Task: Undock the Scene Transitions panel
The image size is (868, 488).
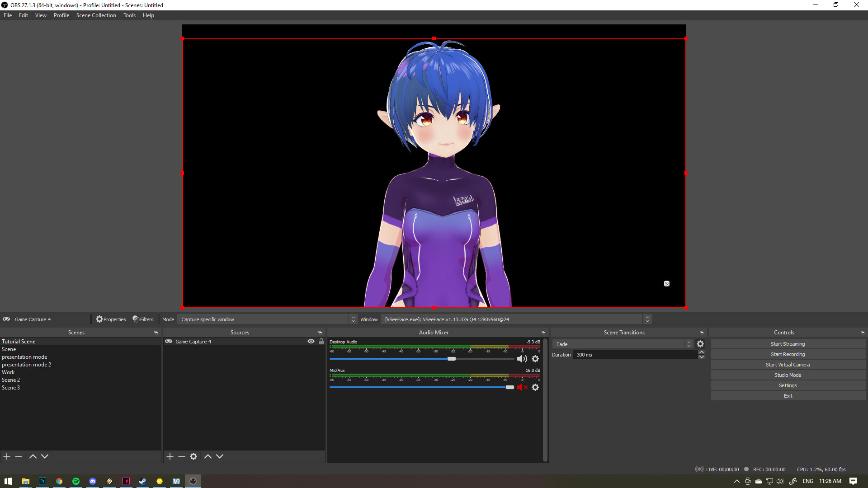Action: click(x=702, y=333)
